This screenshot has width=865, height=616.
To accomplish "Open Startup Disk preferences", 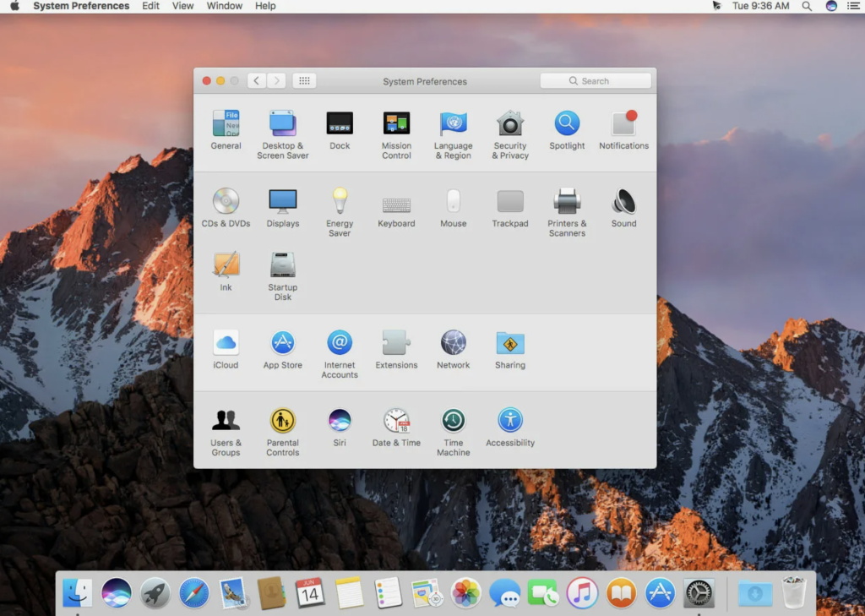I will point(282,276).
